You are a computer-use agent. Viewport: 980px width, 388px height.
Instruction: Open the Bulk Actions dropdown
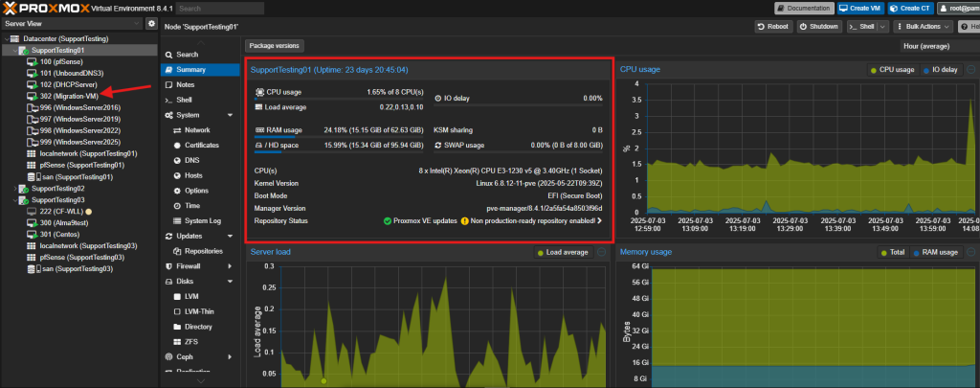(924, 27)
